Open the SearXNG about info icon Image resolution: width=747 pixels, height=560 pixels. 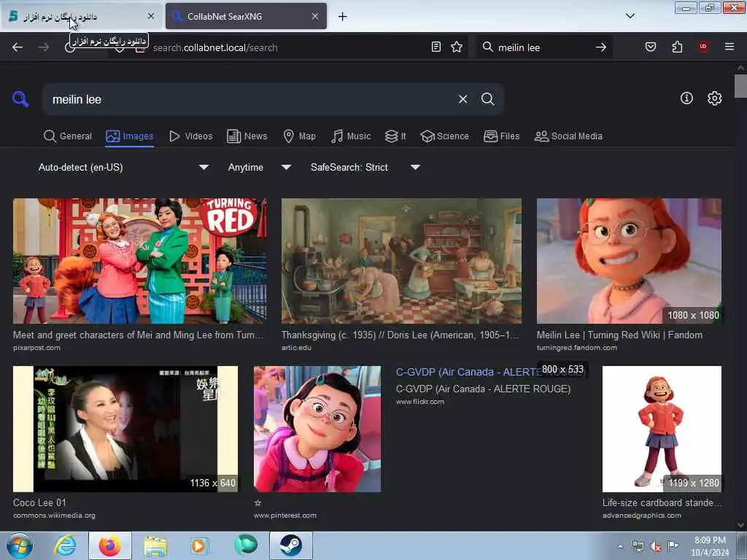pos(686,98)
